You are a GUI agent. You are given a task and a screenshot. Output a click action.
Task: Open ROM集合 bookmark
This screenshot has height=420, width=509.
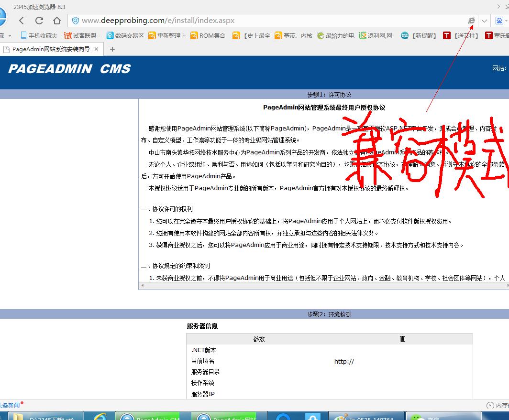208,35
